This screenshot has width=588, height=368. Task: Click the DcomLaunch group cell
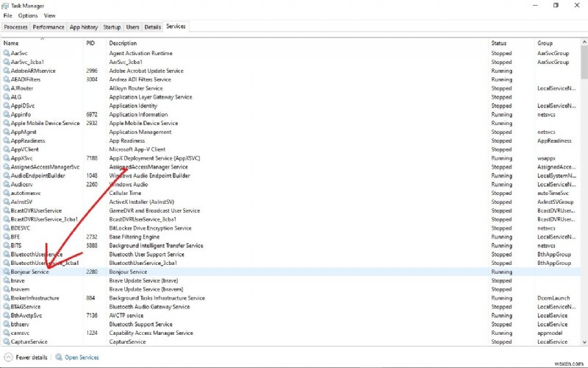pyautogui.click(x=553, y=298)
